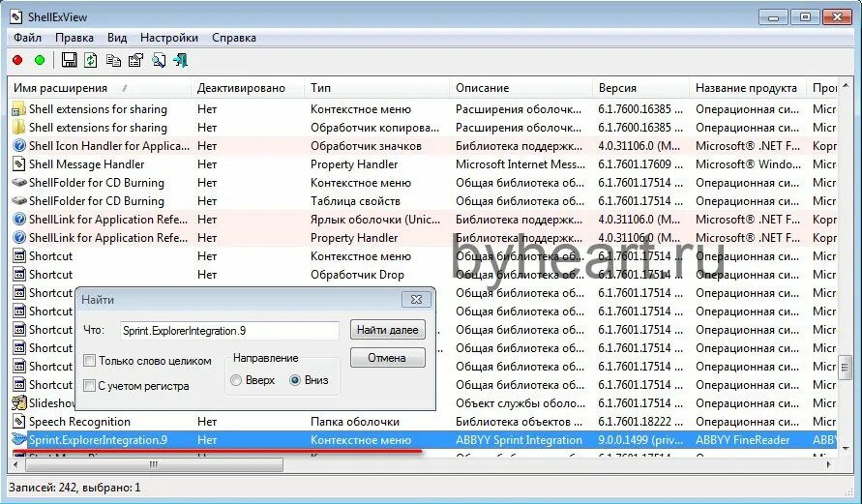
Task: Sort by the Описание column header
Action: pos(521,88)
